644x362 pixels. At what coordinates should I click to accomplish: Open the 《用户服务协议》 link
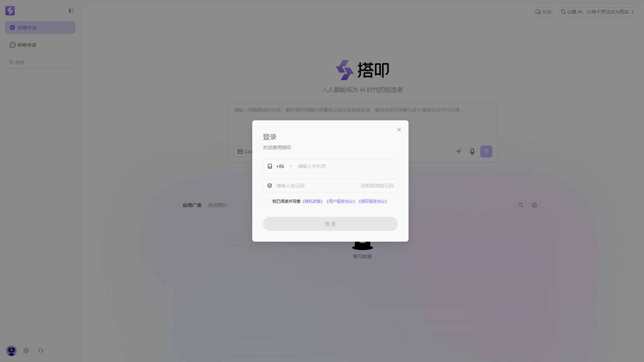point(341,201)
